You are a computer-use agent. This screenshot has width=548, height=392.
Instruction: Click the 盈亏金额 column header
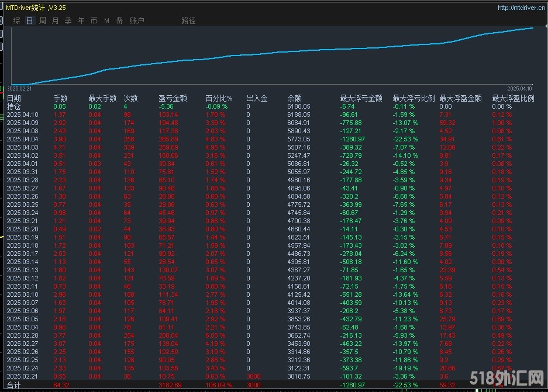click(x=173, y=98)
